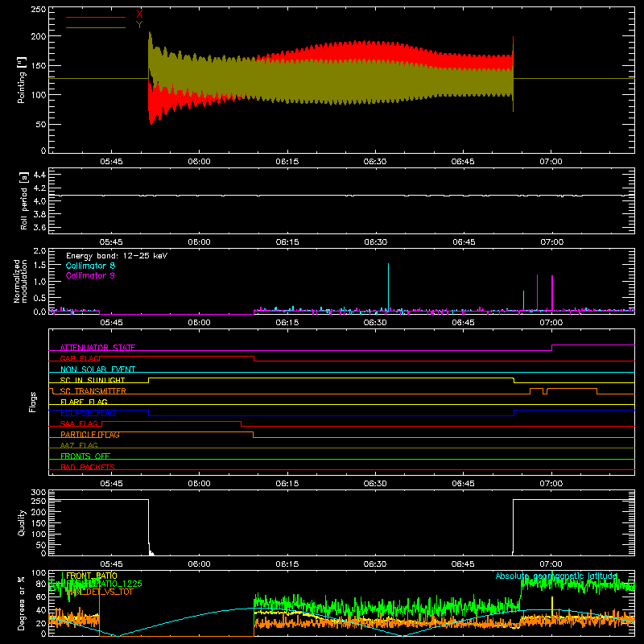Select the red BAD_PACKETS label

pos(88,467)
